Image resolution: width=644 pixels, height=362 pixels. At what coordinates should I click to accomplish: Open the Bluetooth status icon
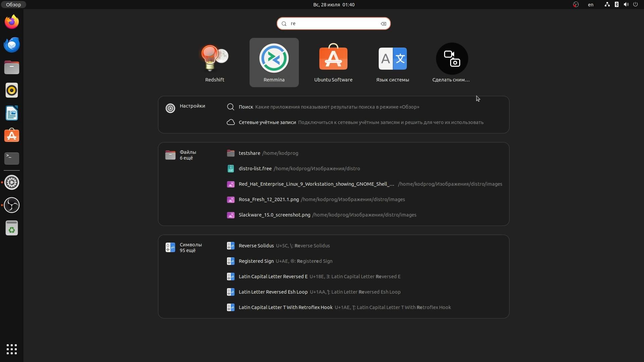click(x=616, y=5)
